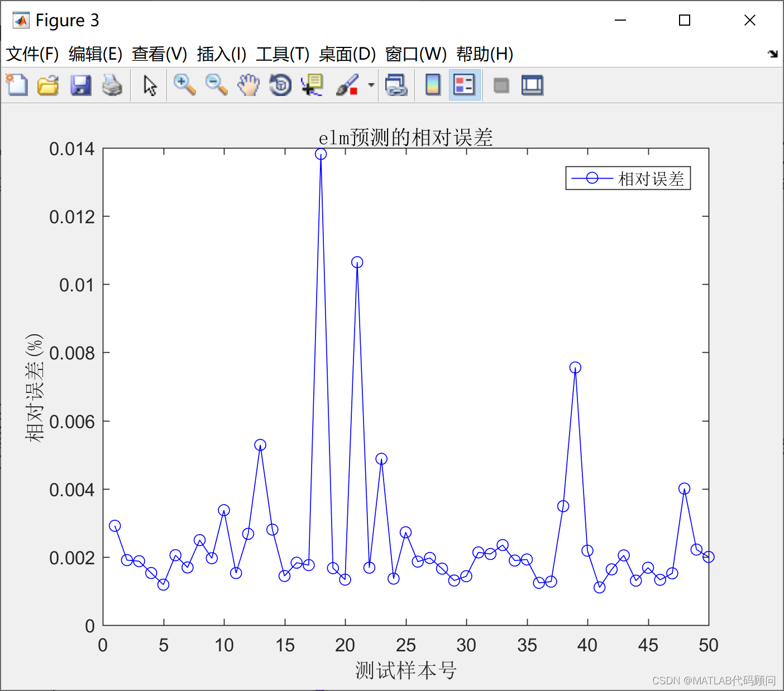784x691 pixels.
Task: Create a new figure with the New icon
Action: tap(16, 85)
